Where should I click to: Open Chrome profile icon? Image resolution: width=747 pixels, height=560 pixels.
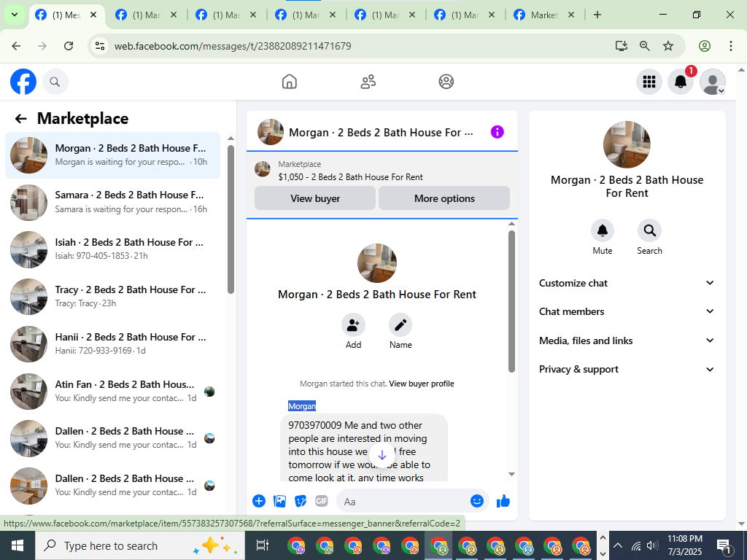(x=705, y=46)
